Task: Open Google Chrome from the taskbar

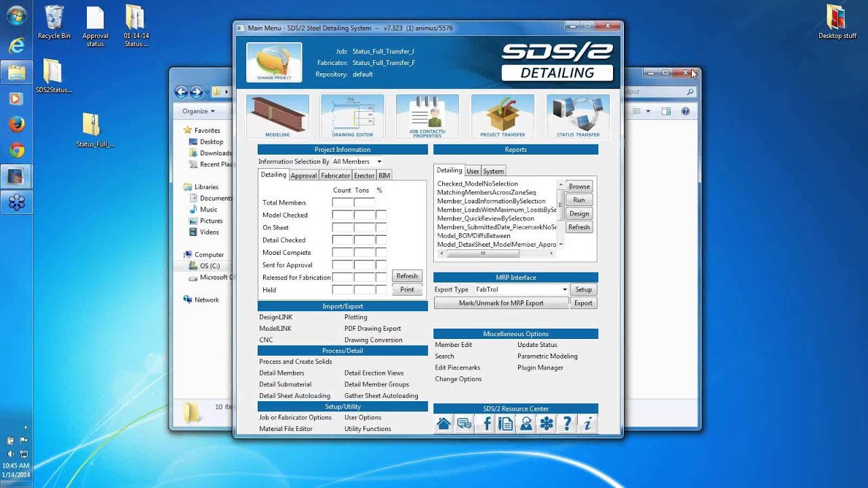Action: coord(16,150)
